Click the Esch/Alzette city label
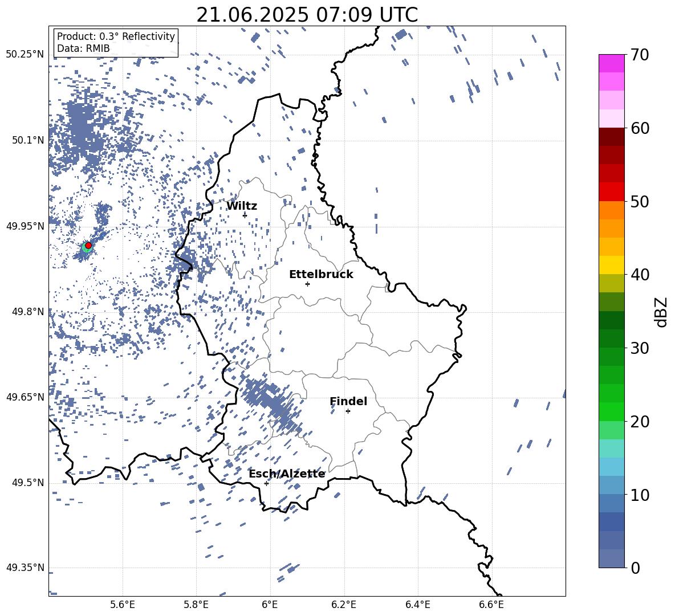This screenshot has width=675, height=616. pyautogui.click(x=287, y=474)
